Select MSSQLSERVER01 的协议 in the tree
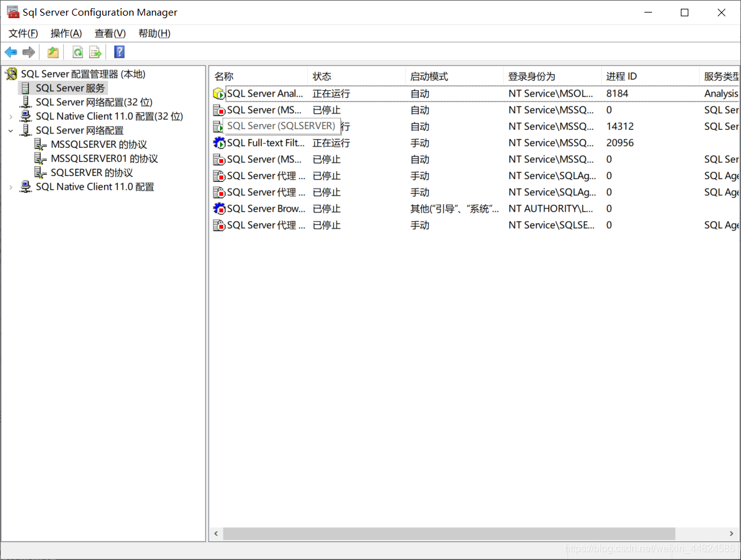Image resolution: width=741 pixels, height=560 pixels. coord(105,158)
